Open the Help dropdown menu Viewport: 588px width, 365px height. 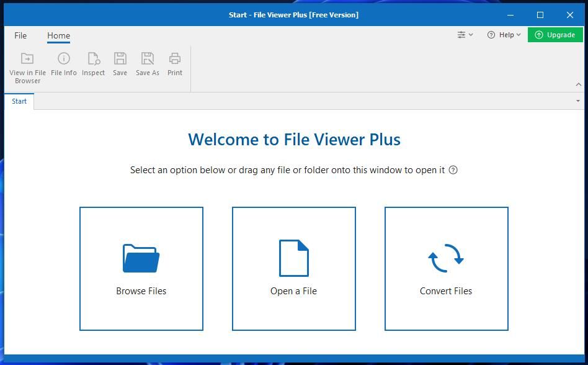504,35
